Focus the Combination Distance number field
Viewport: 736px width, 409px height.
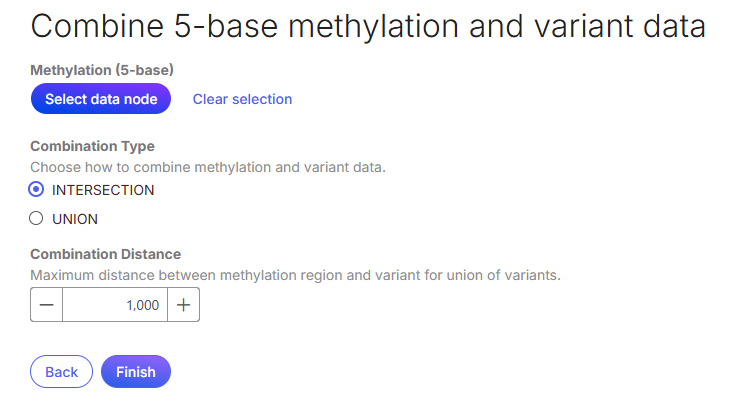coord(114,305)
